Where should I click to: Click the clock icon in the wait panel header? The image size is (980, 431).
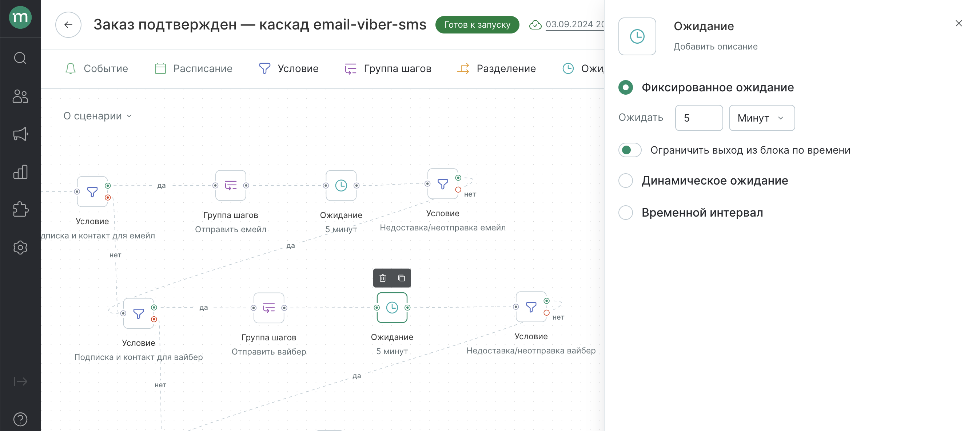(637, 36)
